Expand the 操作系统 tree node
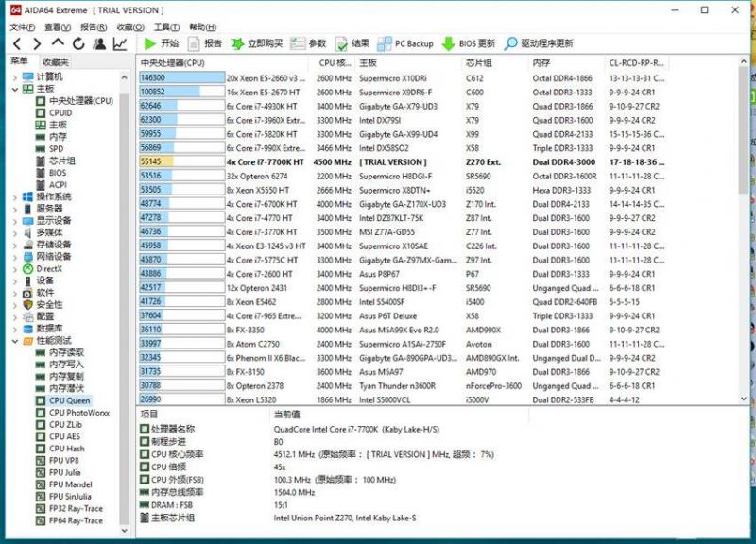This screenshot has height=544, width=756. (x=15, y=197)
